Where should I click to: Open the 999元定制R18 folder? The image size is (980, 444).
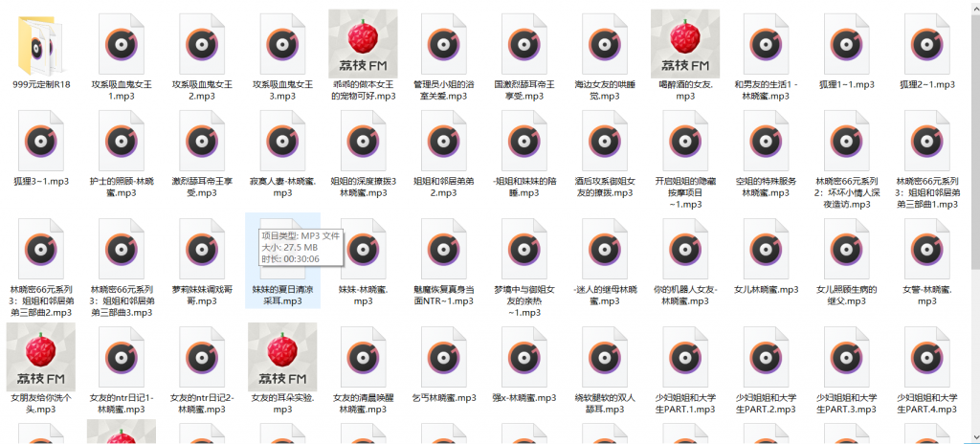pyautogui.click(x=41, y=43)
